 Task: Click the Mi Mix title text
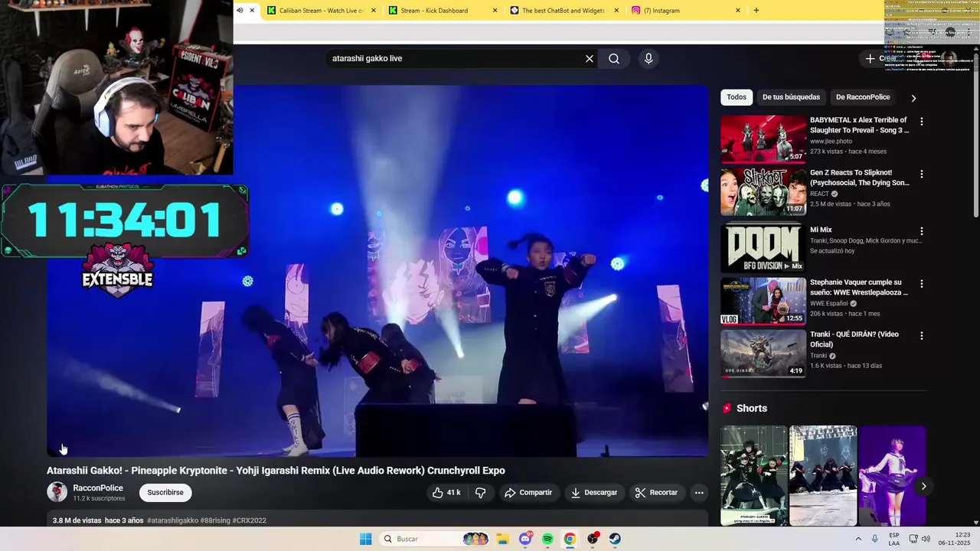[821, 230]
